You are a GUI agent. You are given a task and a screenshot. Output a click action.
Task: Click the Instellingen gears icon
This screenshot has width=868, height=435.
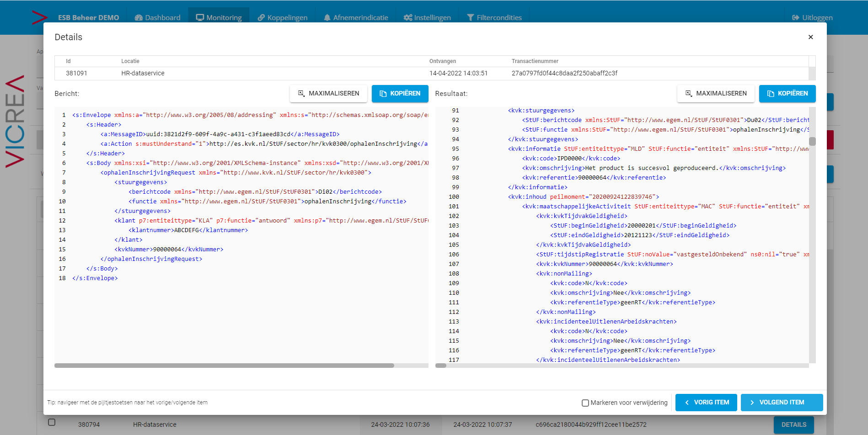click(408, 17)
